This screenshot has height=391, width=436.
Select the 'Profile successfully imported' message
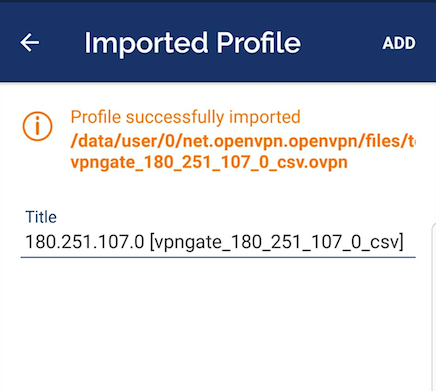click(185, 117)
